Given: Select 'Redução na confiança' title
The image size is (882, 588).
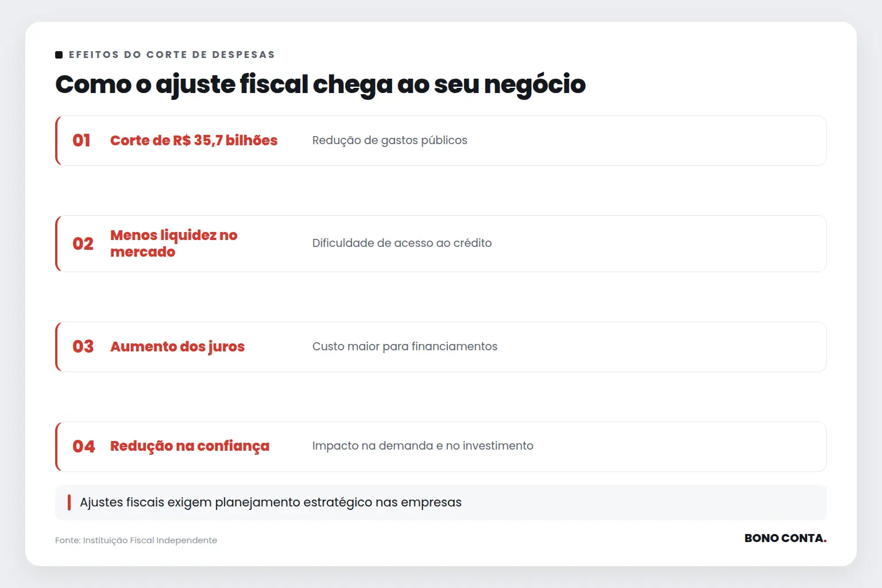Looking at the screenshot, I should [x=189, y=447].
